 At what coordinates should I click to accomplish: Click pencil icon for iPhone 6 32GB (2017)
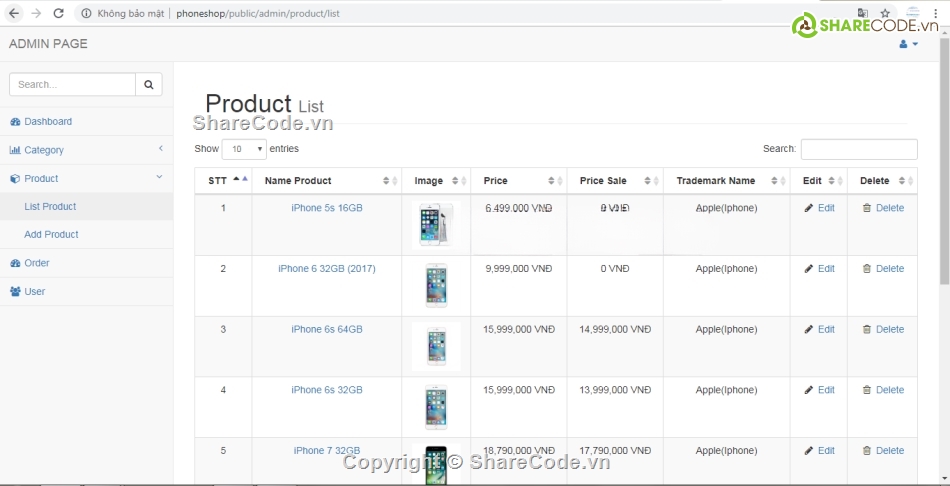point(809,268)
